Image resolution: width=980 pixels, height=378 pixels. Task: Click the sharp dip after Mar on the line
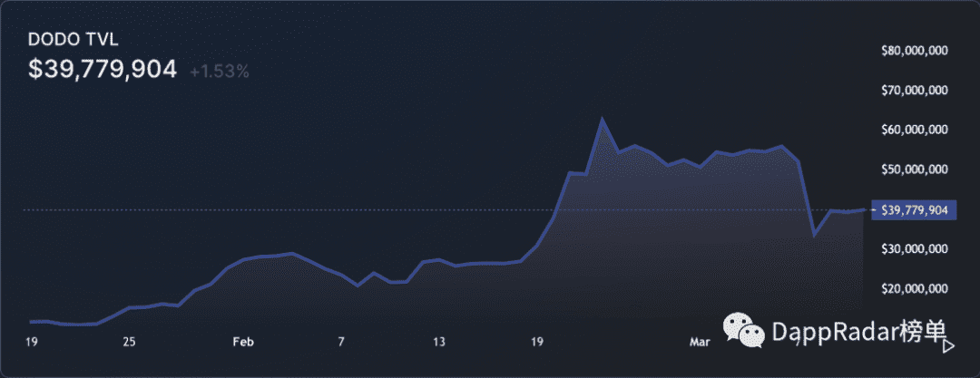[x=814, y=236]
